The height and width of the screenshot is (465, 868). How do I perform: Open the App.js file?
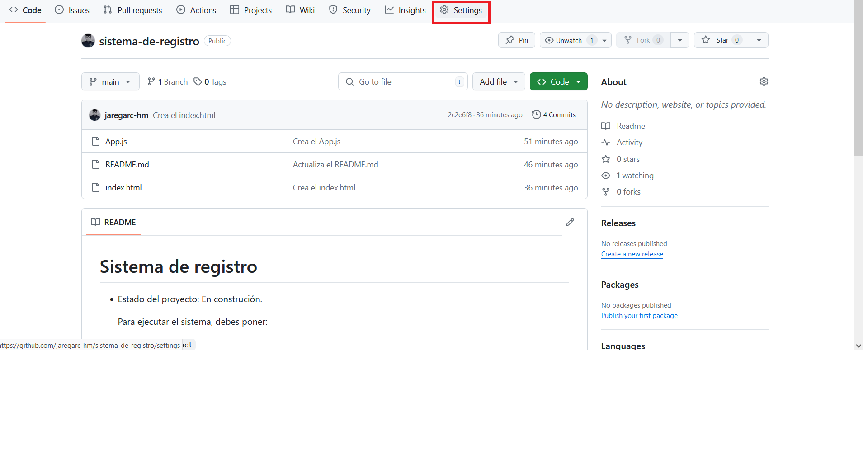tap(116, 142)
